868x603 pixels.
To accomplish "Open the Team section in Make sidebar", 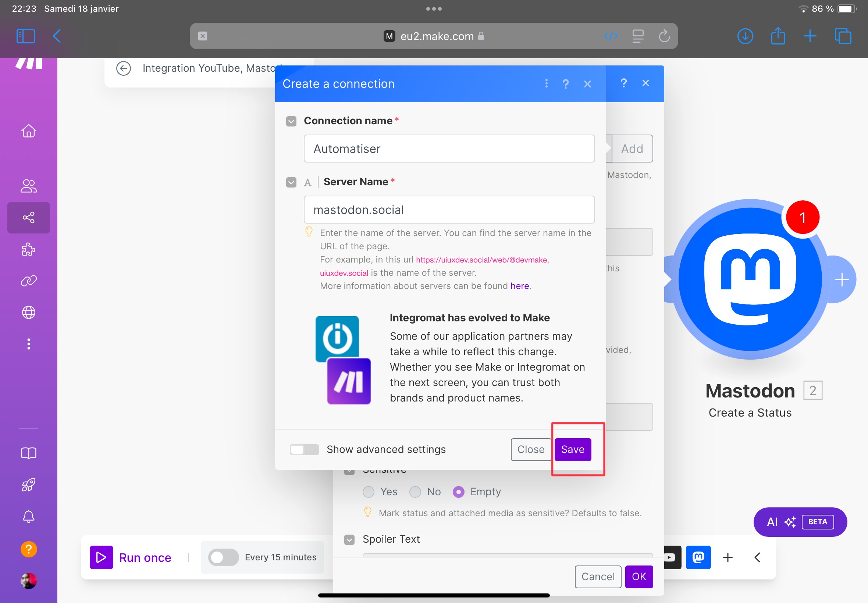I will point(29,186).
